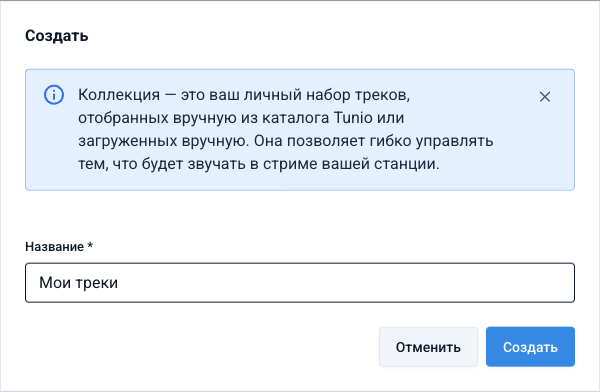The height and width of the screenshot is (392, 600).
Task: Click the Создать dialog heading
Action: 57,36
